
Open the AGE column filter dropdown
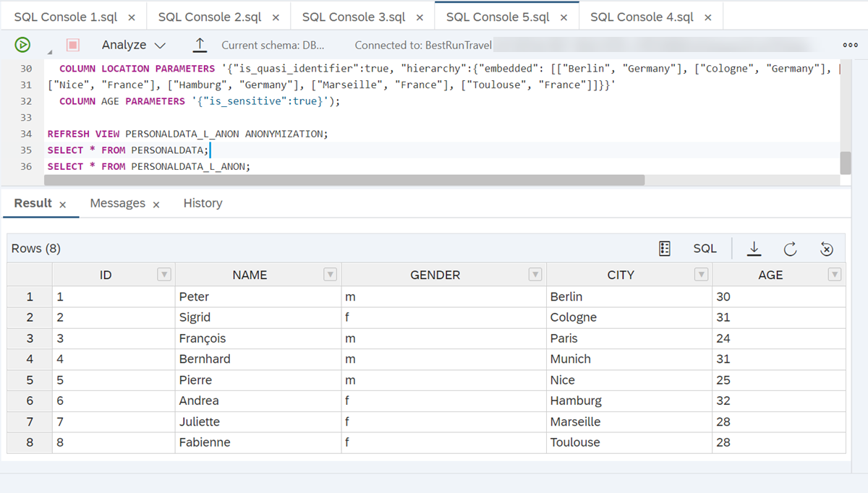coord(835,275)
